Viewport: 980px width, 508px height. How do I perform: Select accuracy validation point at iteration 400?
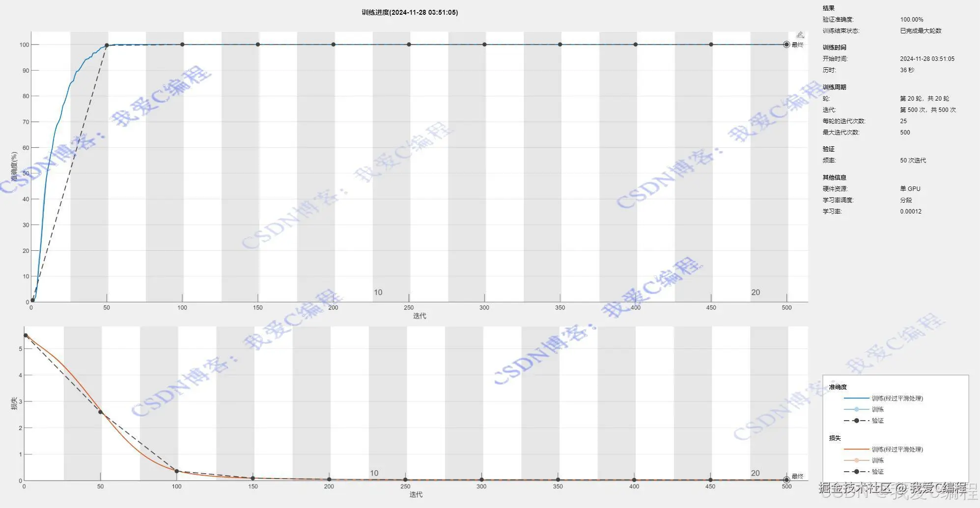pos(636,45)
